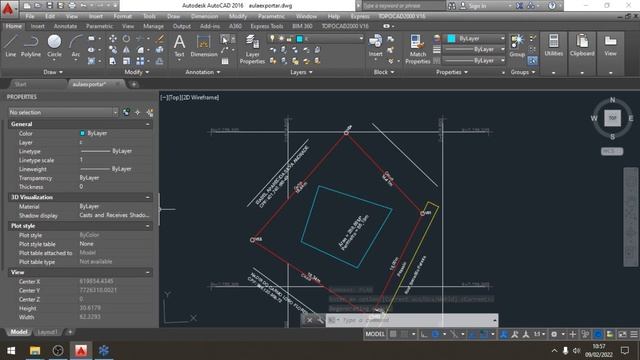Collapse the Plot style section
Screen dimensions: 640x360
click(148, 226)
